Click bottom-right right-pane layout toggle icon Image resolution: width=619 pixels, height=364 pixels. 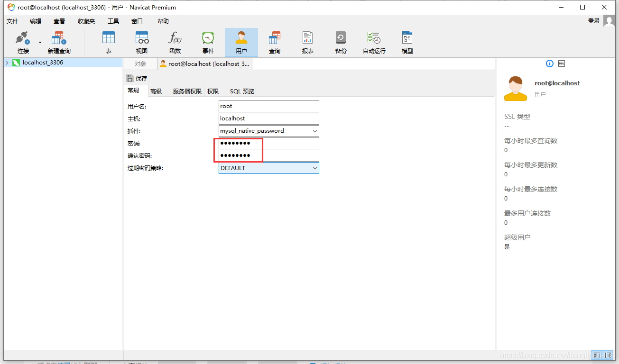coord(609,355)
